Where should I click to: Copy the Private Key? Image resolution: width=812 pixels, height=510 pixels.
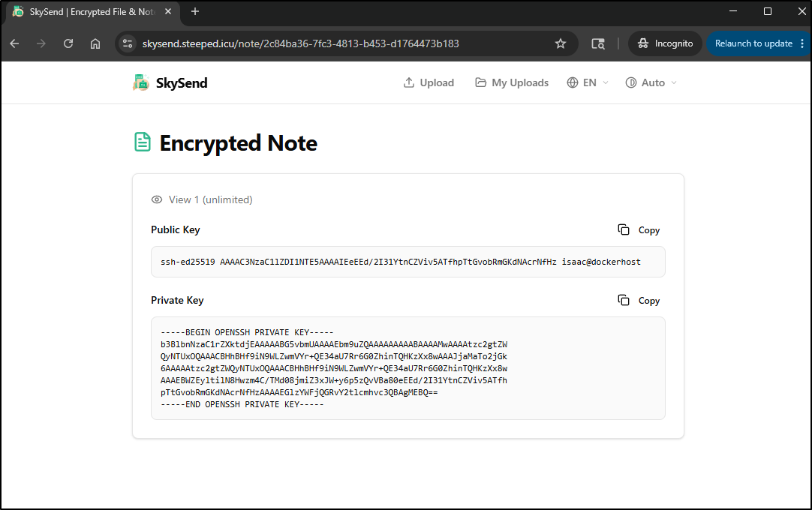(639, 300)
